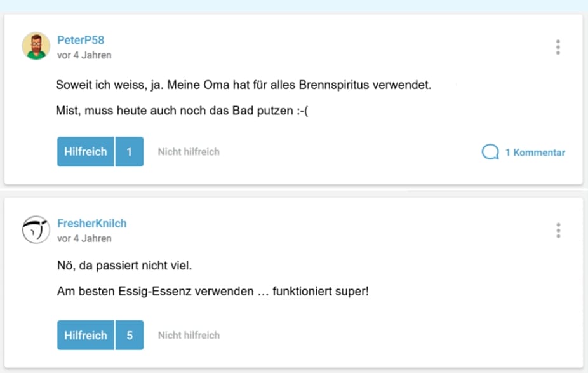The image size is (588, 373).
Task: Mark PeterP58's answer as Hilfreich
Action: coord(85,152)
